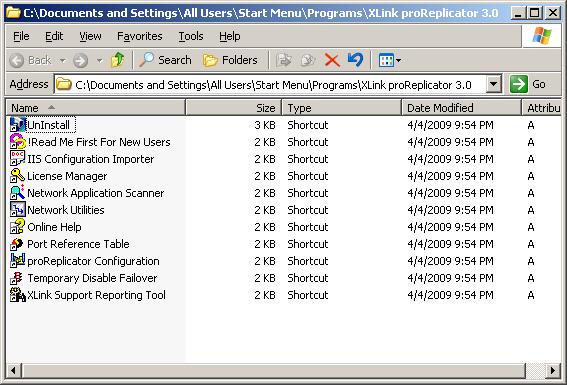Image resolution: width=567 pixels, height=385 pixels.
Task: Select 'Temporary Disable Failover' file name
Action: [92, 278]
